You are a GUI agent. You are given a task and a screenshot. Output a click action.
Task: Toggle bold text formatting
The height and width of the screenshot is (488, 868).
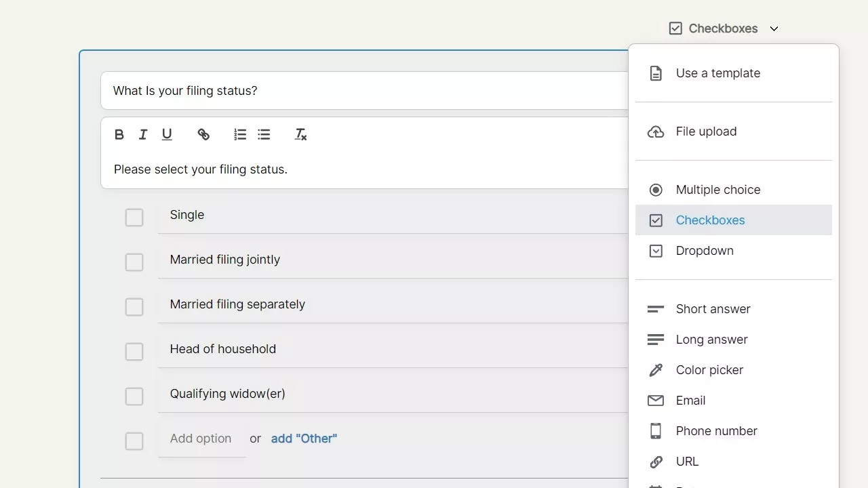(x=119, y=135)
